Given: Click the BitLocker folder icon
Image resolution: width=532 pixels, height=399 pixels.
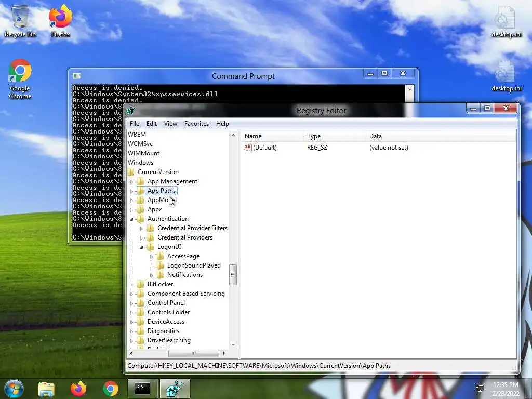Looking at the screenshot, I should coord(140,284).
